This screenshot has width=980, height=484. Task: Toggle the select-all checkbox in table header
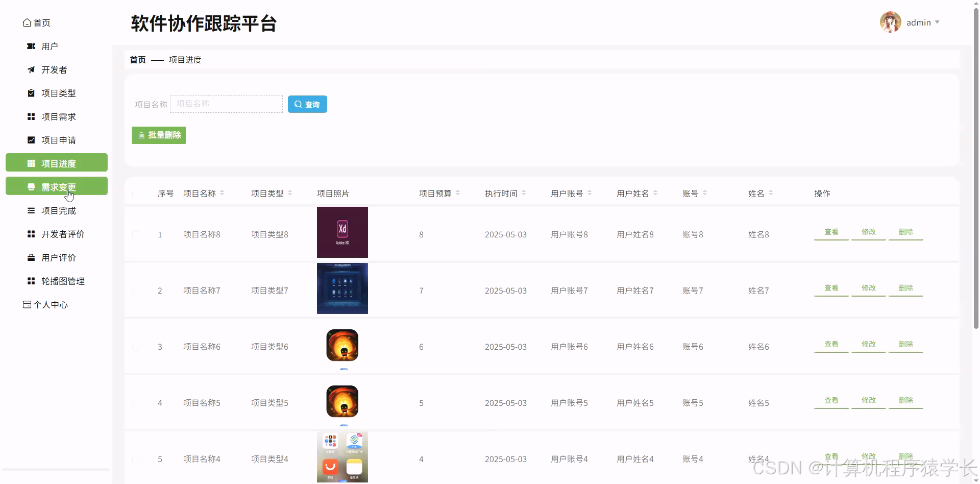click(x=136, y=195)
